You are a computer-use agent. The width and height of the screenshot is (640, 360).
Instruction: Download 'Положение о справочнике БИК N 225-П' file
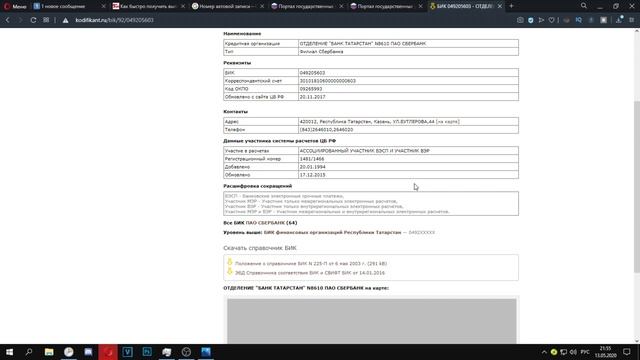tap(311, 264)
